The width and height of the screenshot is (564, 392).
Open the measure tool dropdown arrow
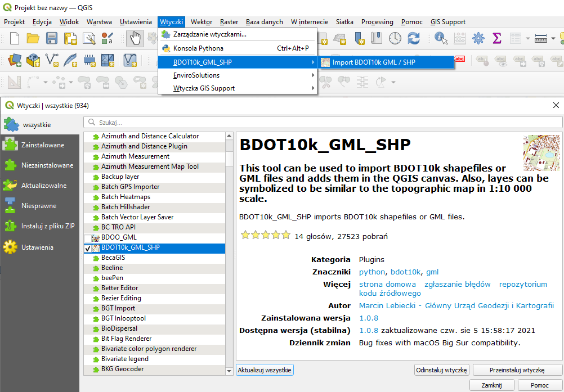coord(554,39)
